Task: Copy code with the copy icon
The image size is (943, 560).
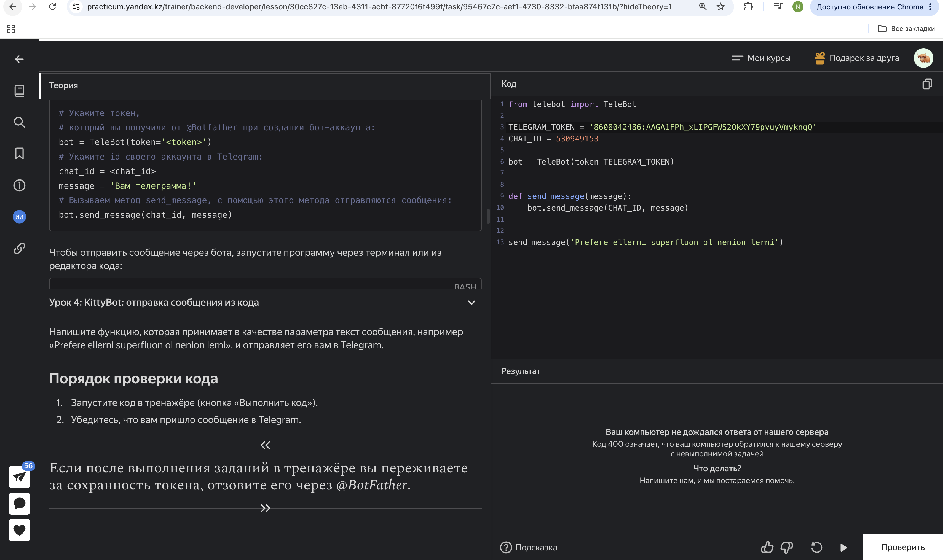Action: pos(927,84)
